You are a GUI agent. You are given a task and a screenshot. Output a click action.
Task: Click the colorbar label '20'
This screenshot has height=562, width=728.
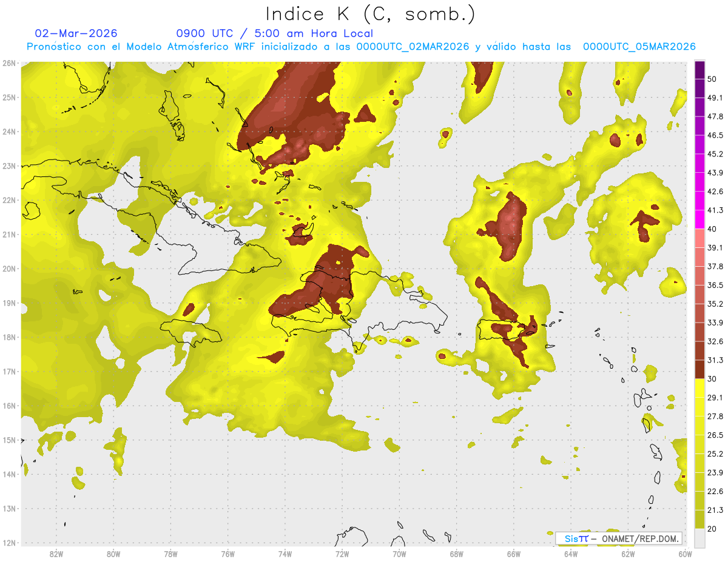tap(712, 529)
